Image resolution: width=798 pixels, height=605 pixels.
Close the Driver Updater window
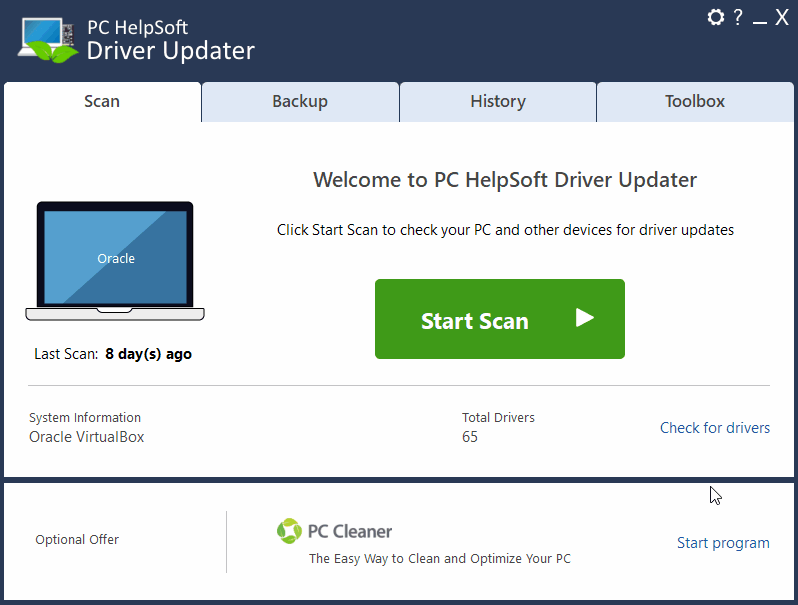[x=782, y=17]
